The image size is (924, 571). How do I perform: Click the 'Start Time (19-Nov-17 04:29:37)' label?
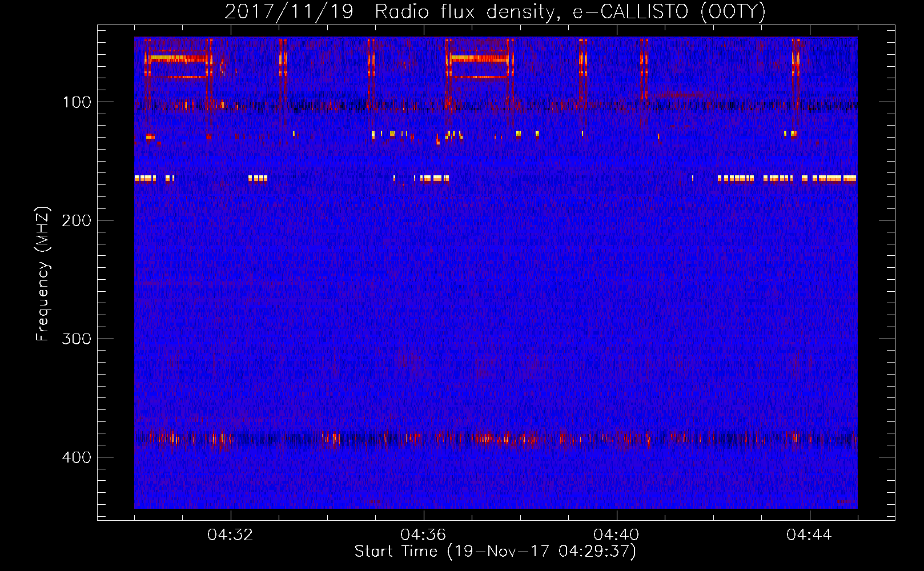point(495,552)
